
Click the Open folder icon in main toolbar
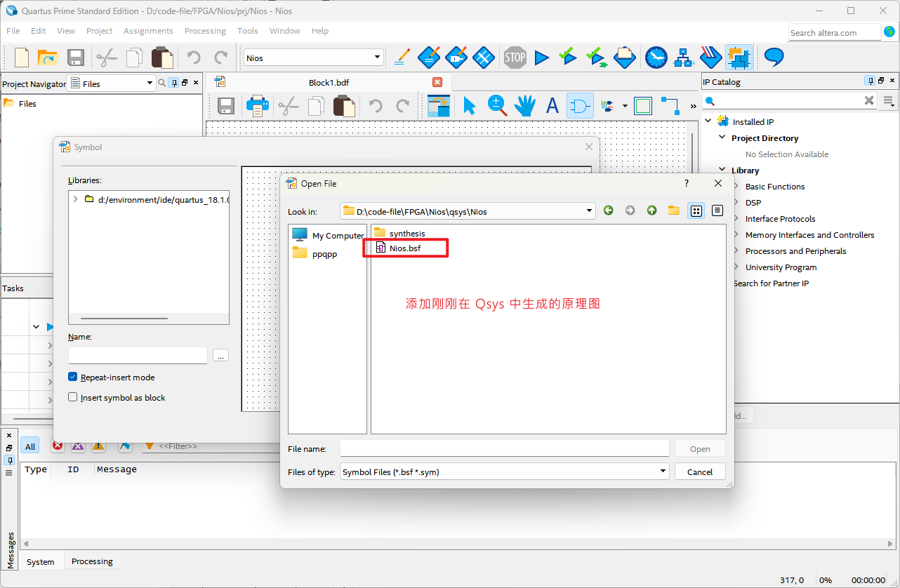47,58
